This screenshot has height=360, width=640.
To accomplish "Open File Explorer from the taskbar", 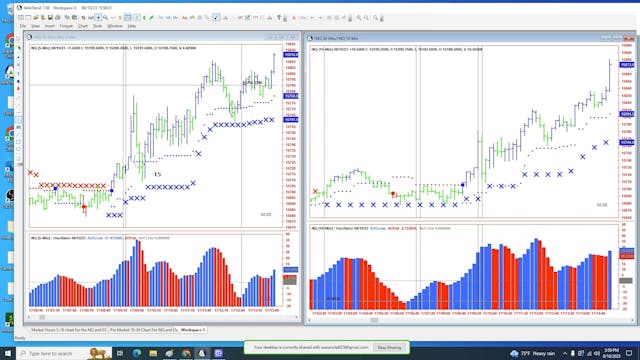I will pos(153,353).
